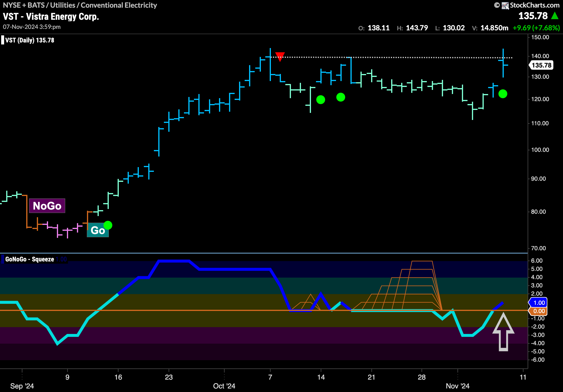Click the 07-Nov-2024 3:59:pm timestamp
The height and width of the screenshot is (392, 563).
click(x=32, y=27)
